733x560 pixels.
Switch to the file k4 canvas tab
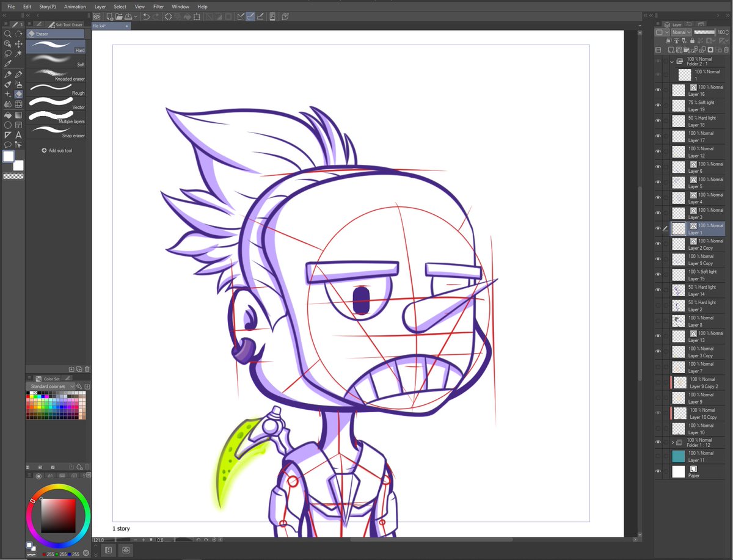(x=111, y=26)
